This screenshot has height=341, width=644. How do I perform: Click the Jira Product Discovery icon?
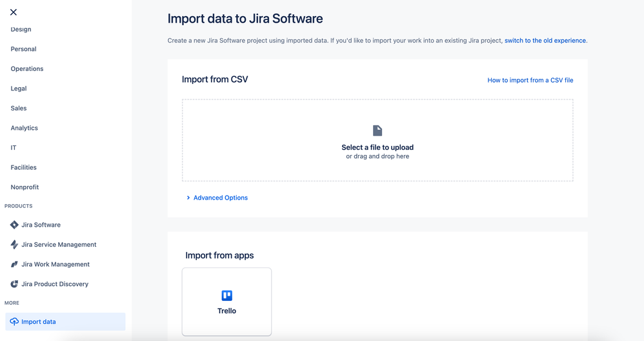(x=14, y=284)
